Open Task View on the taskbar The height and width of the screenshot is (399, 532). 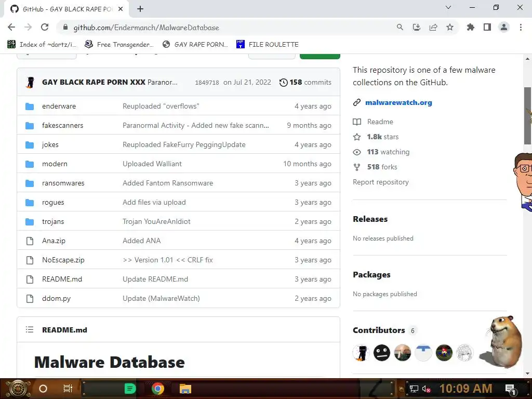68,389
